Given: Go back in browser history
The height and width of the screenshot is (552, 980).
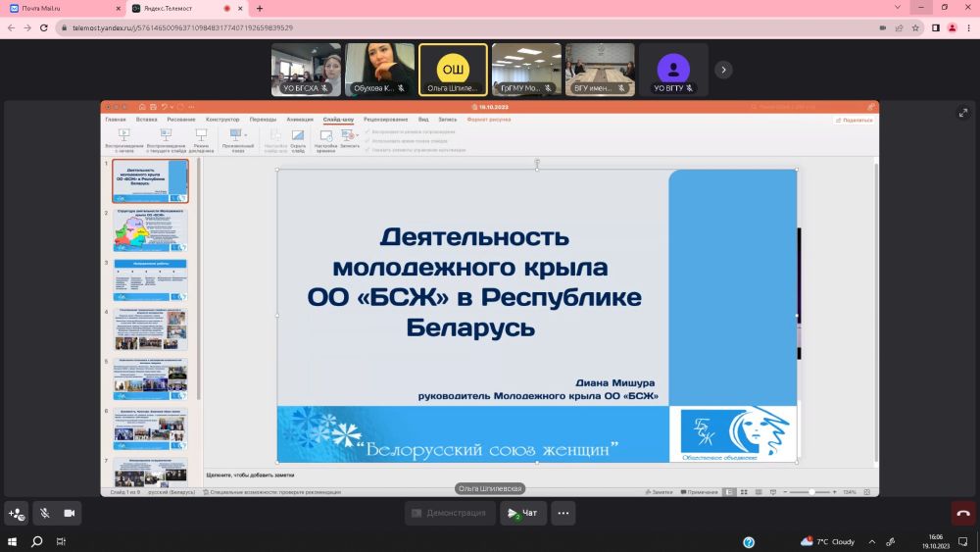Looking at the screenshot, I should [11, 27].
